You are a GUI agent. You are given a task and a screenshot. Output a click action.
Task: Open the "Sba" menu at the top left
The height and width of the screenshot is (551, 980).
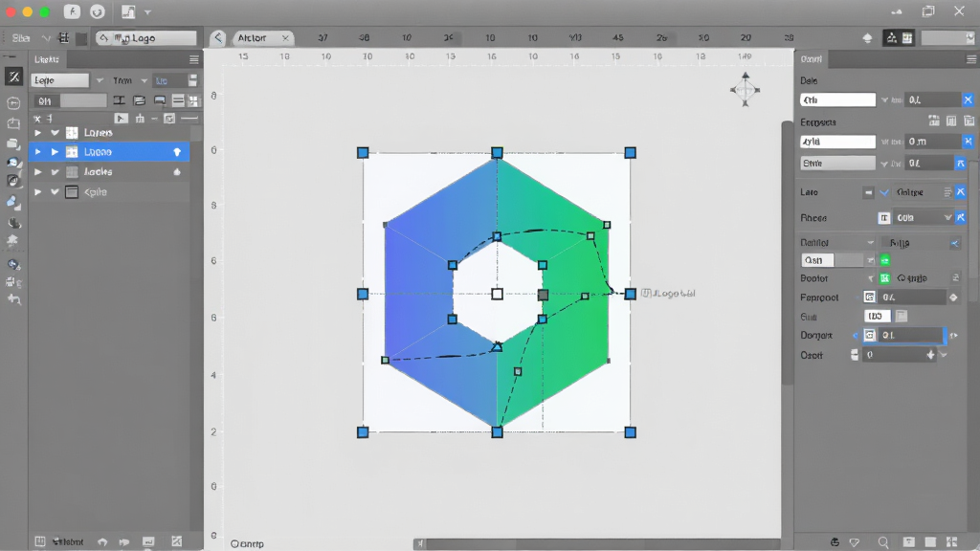(x=21, y=38)
